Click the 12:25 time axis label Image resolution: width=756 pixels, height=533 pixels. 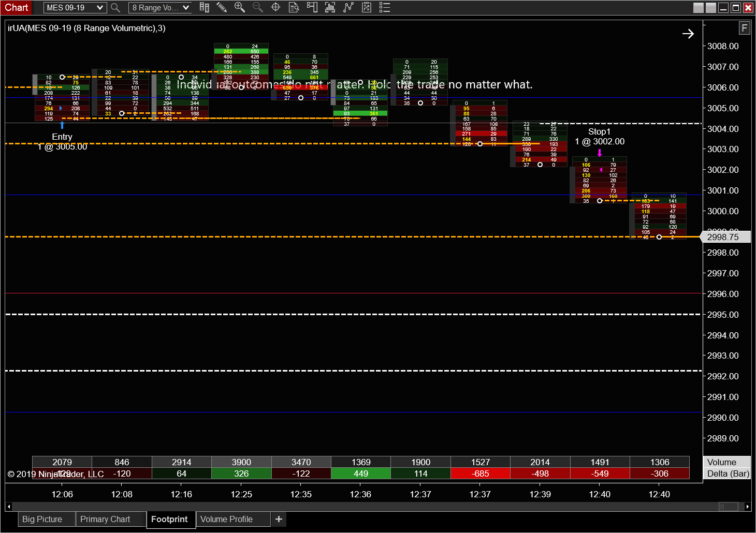[x=241, y=494]
